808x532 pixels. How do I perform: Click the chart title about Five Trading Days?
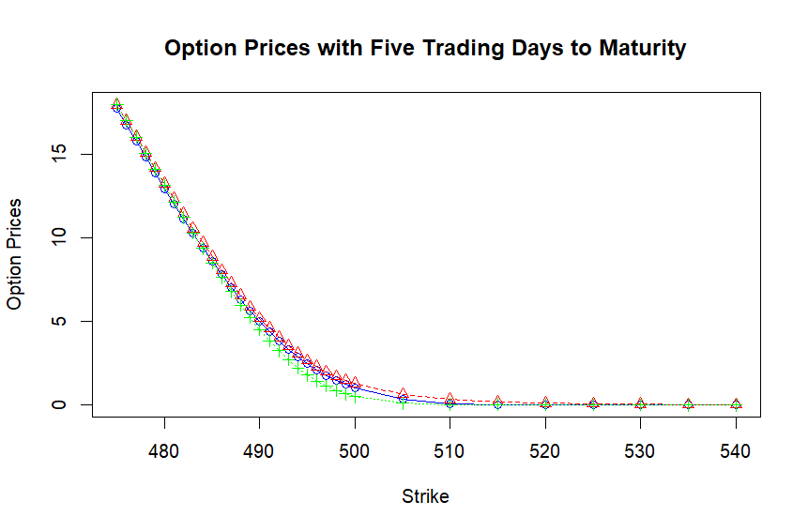[424, 48]
